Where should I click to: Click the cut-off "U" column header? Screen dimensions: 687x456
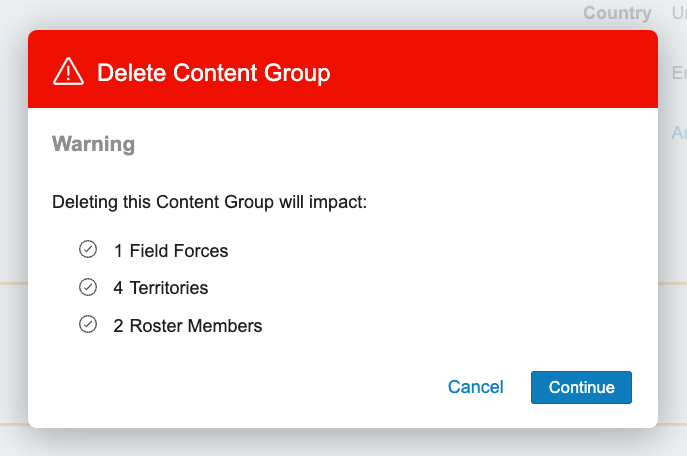tap(677, 13)
